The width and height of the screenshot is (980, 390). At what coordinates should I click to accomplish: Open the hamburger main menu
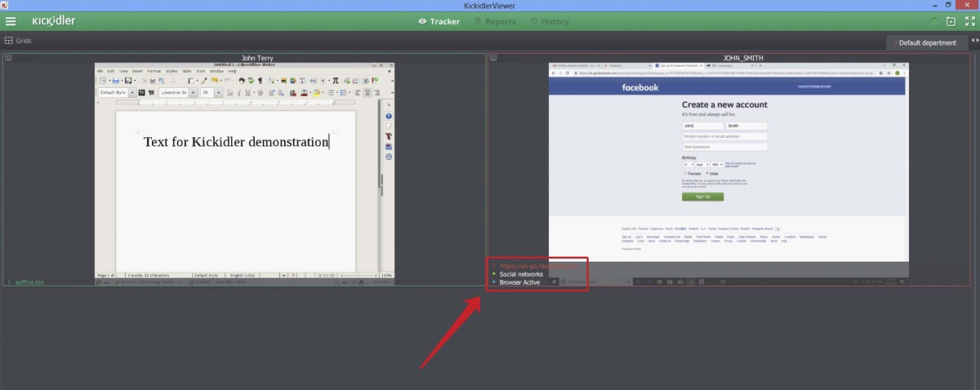coord(11,21)
